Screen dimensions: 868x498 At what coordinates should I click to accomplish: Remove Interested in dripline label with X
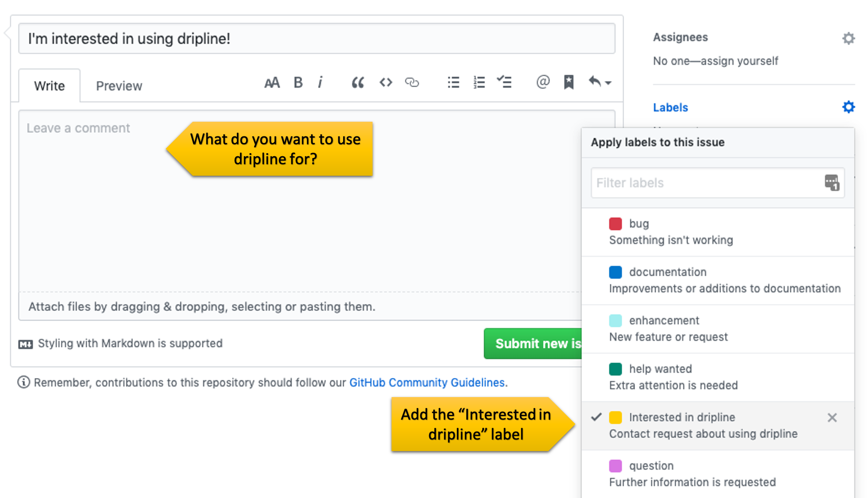click(x=832, y=417)
